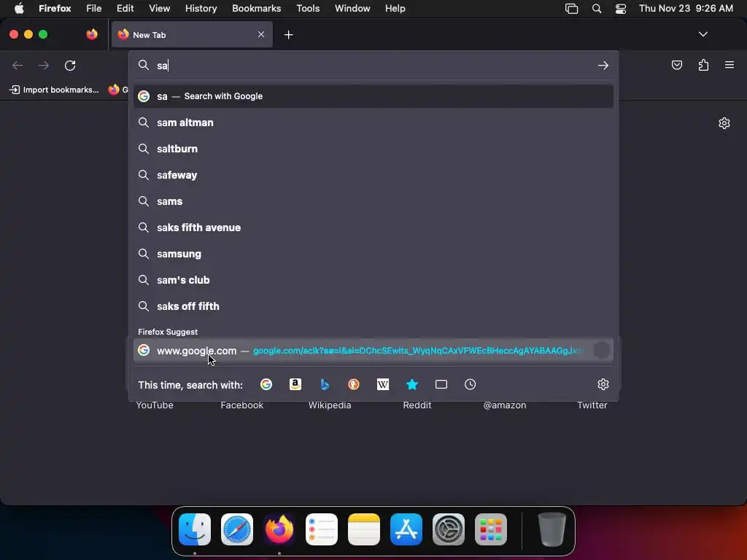Choose the 'saks off fifth' suggestion
The width and height of the screenshot is (747, 560).
(373, 306)
